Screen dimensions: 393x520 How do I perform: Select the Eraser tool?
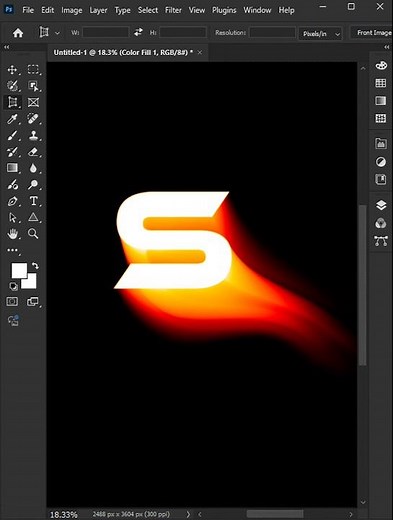33,152
